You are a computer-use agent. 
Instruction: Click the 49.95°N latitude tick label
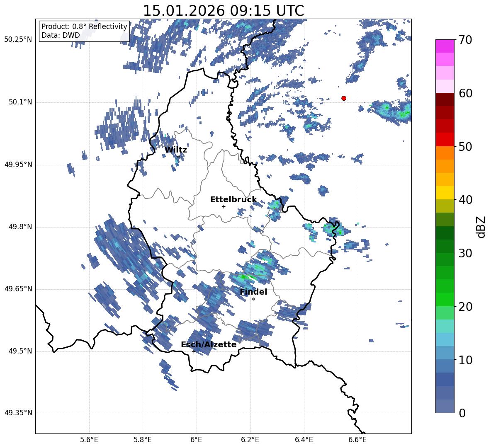[x=18, y=165]
